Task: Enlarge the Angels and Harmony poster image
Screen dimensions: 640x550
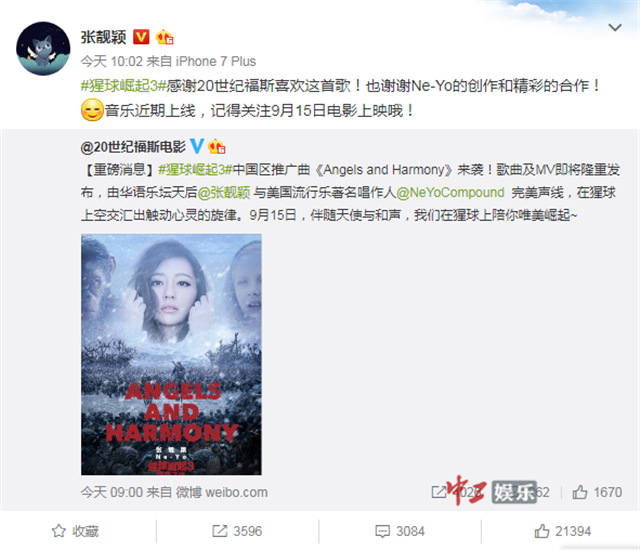Action: pyautogui.click(x=171, y=354)
